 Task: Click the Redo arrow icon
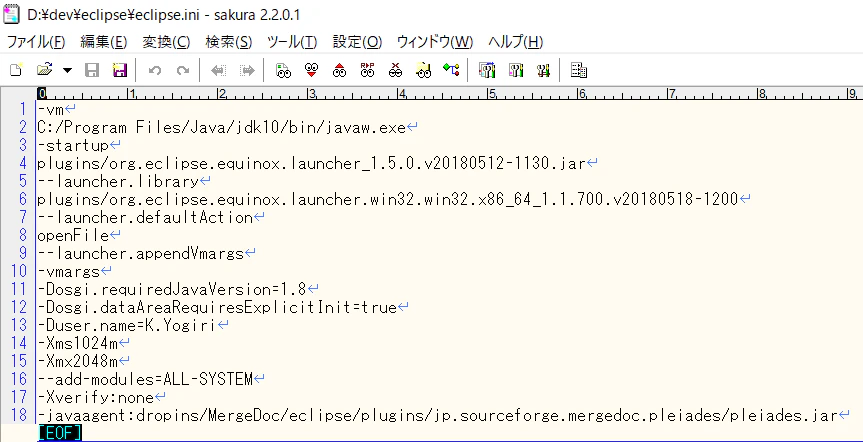pos(183,70)
